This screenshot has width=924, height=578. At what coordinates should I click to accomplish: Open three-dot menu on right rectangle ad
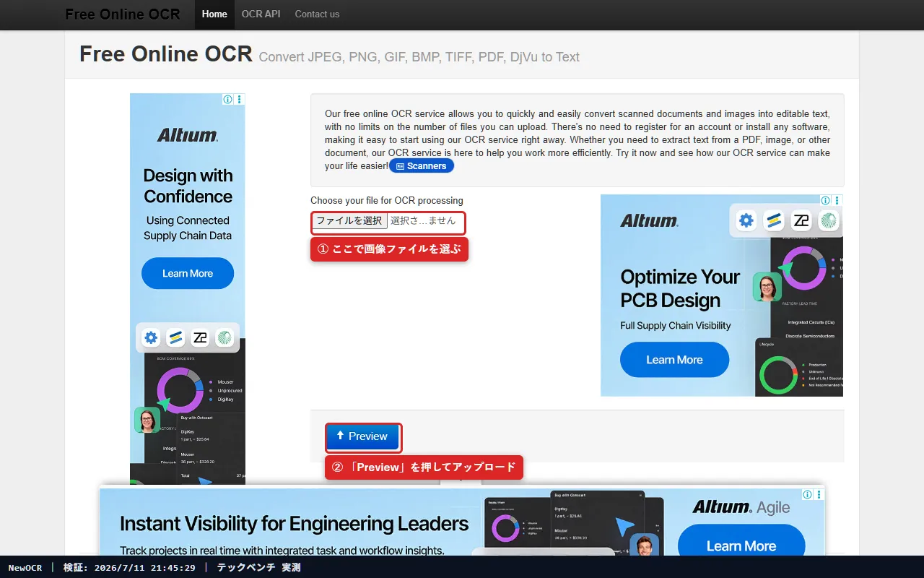coord(837,200)
